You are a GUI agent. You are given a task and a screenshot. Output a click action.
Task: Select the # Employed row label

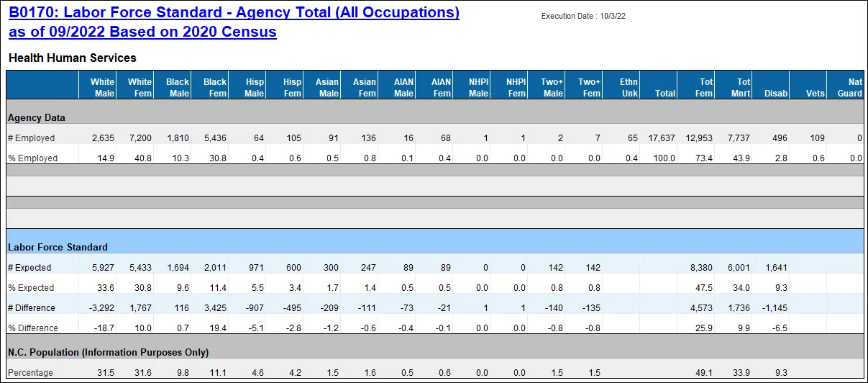coord(31,138)
